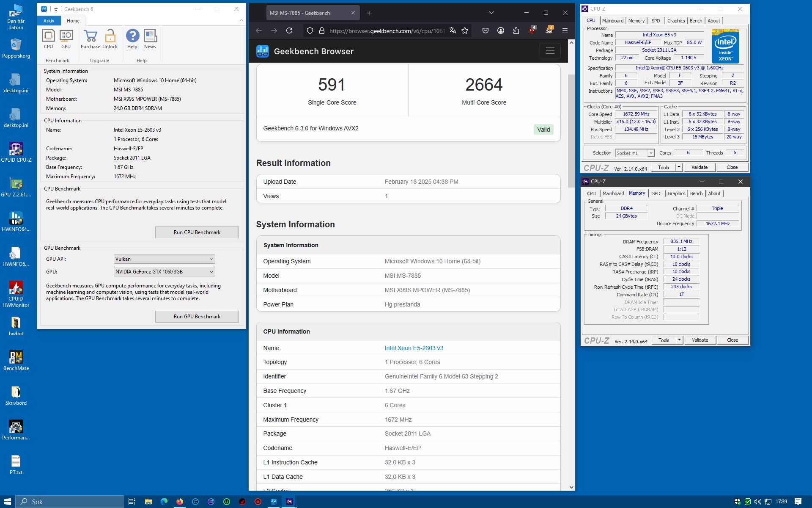Open Graphics tab in lower CPU-Z
Viewport: 812px width, 508px height.
click(676, 193)
